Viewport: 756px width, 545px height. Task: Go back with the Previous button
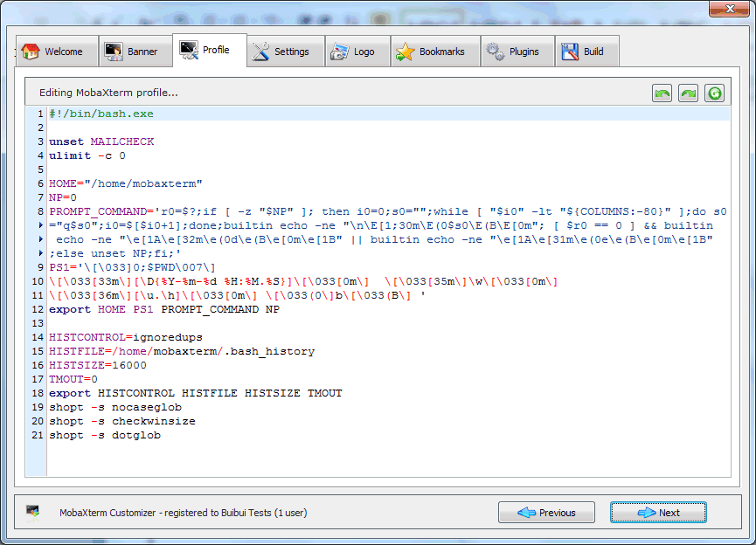coord(546,512)
